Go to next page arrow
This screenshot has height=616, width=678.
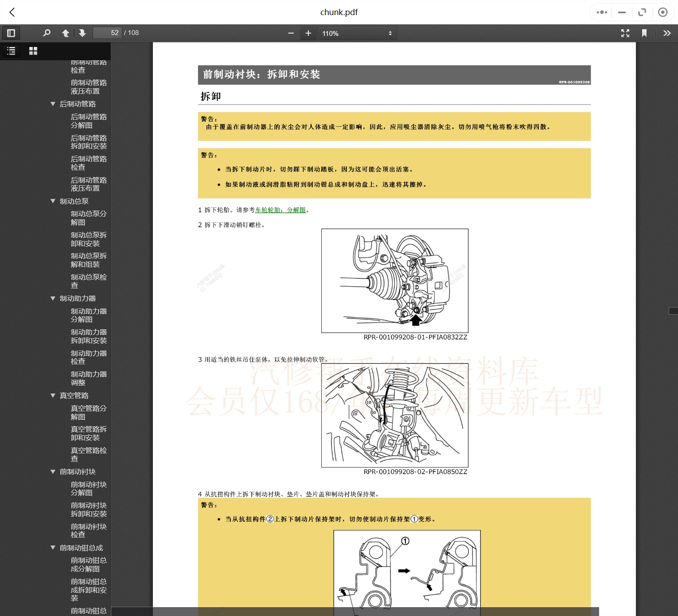click(82, 33)
